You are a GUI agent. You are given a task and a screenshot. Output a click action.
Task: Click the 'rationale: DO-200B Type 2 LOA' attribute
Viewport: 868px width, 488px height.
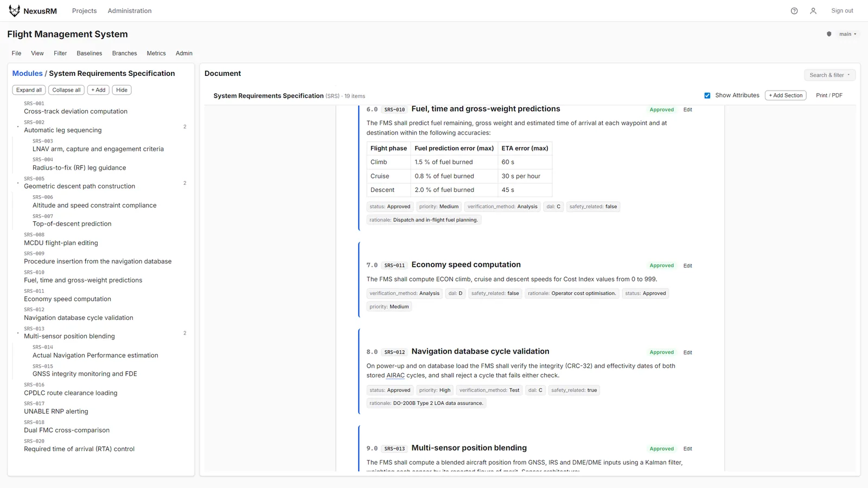[x=426, y=403]
